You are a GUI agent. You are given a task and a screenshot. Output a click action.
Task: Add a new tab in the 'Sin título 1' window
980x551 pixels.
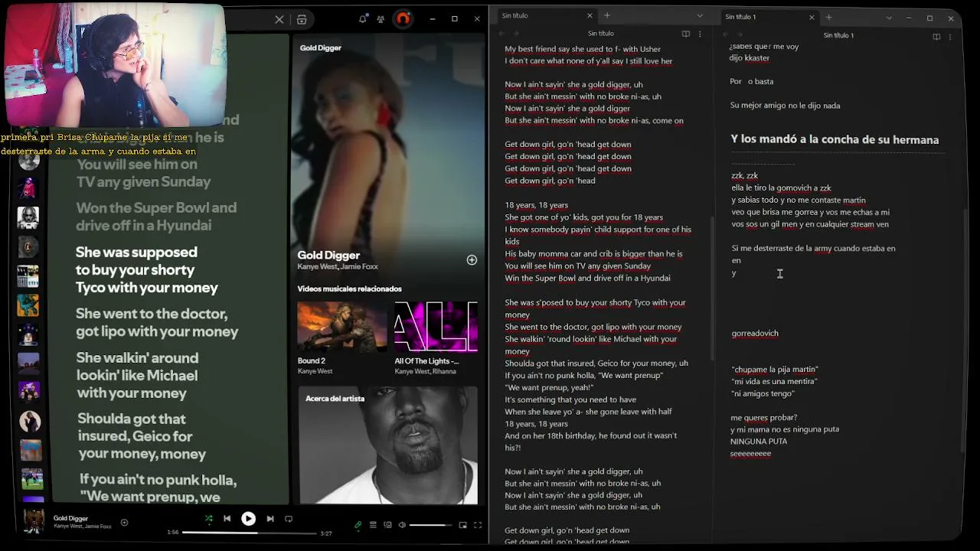[x=828, y=17]
